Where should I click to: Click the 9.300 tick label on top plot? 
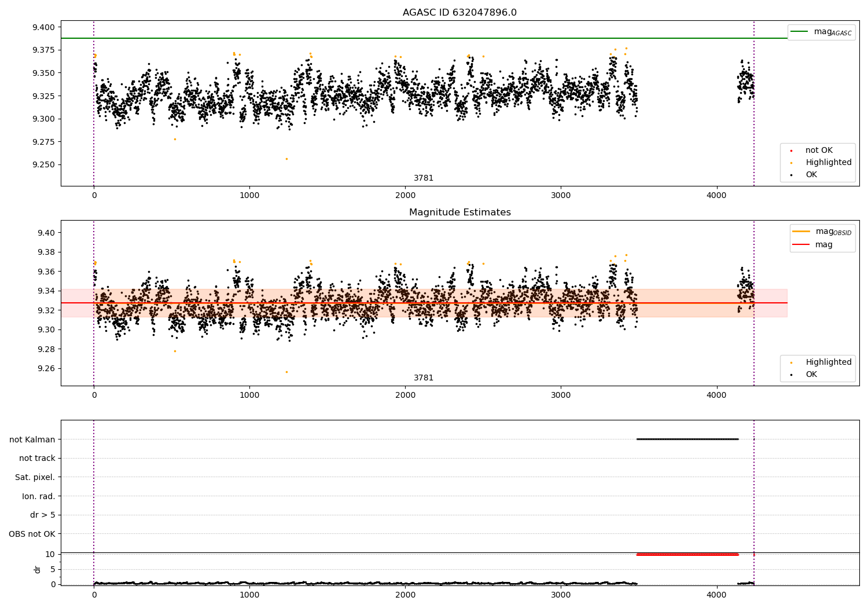[43, 119]
